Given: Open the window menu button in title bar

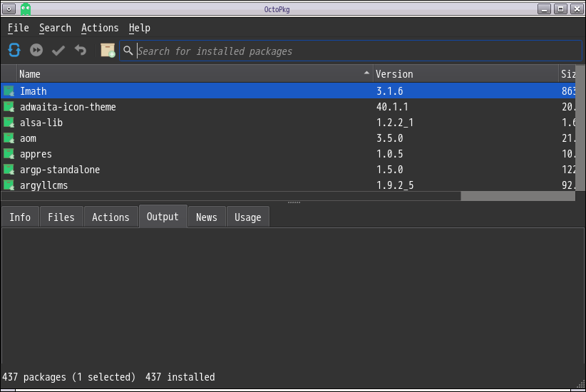Looking at the screenshot, I should click(x=9, y=9).
